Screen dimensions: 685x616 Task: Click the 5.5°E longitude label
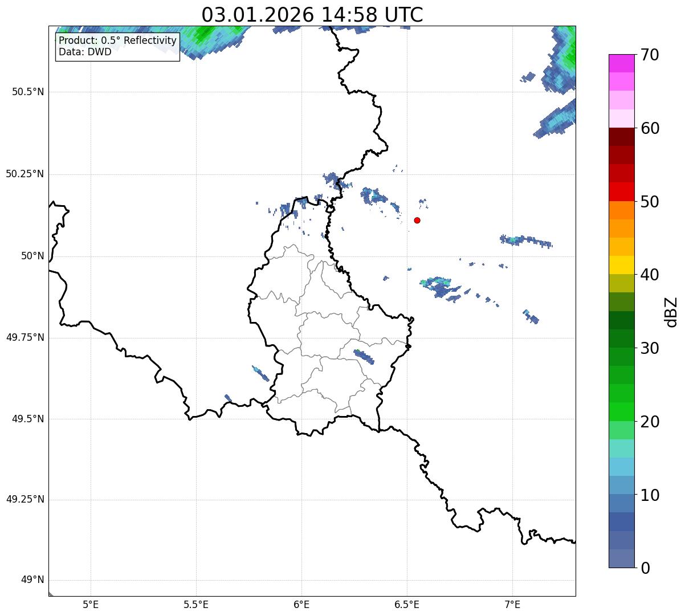tap(196, 604)
